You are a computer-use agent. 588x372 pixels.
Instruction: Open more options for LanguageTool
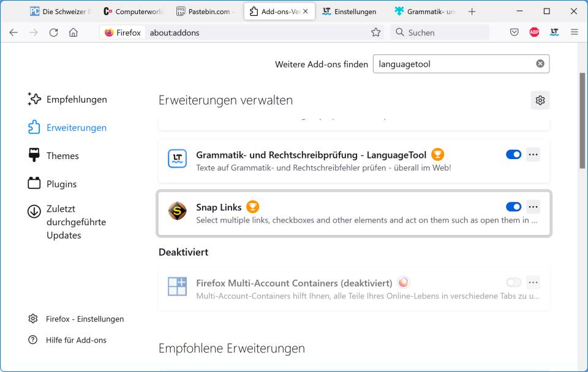(x=533, y=154)
